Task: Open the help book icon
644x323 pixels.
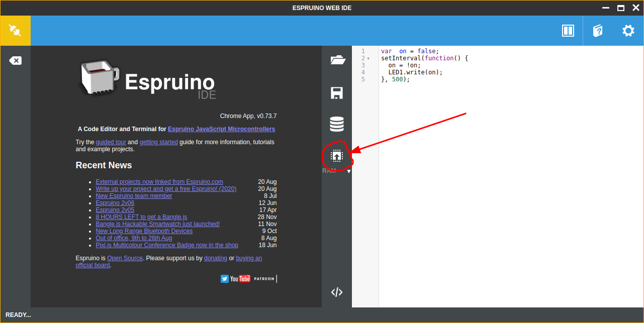Action: tap(597, 30)
